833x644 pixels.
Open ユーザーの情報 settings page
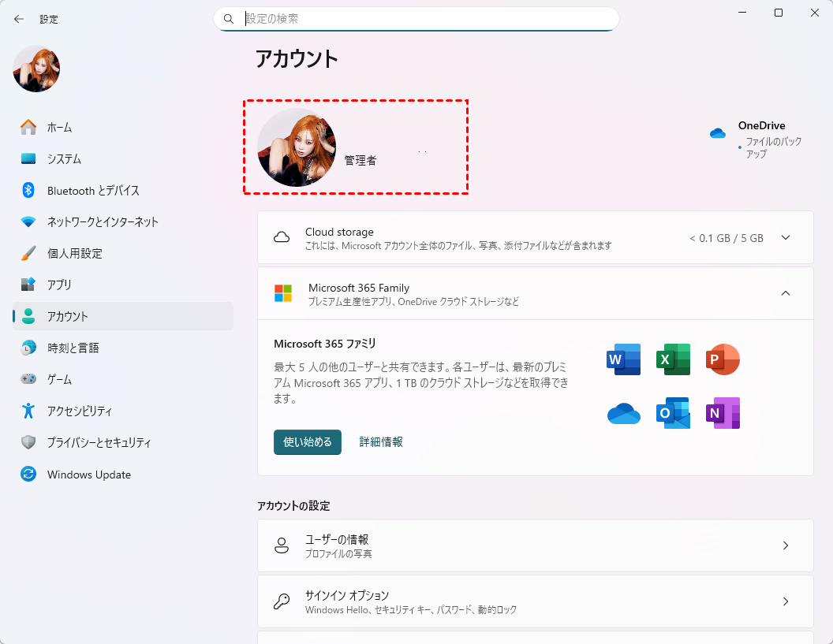click(535, 545)
